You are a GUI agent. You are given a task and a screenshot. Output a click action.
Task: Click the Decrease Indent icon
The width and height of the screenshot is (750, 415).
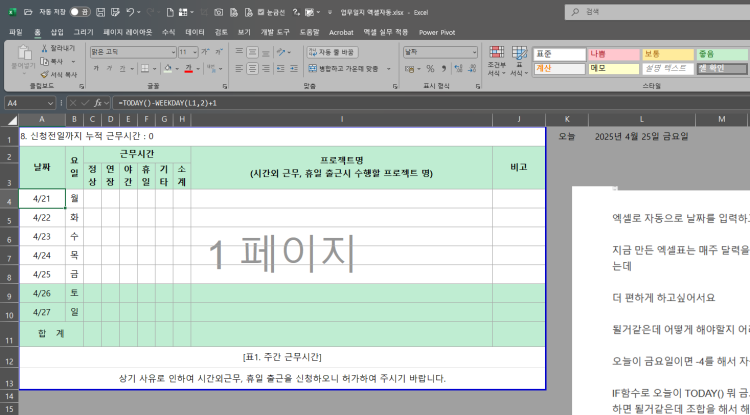(x=281, y=69)
